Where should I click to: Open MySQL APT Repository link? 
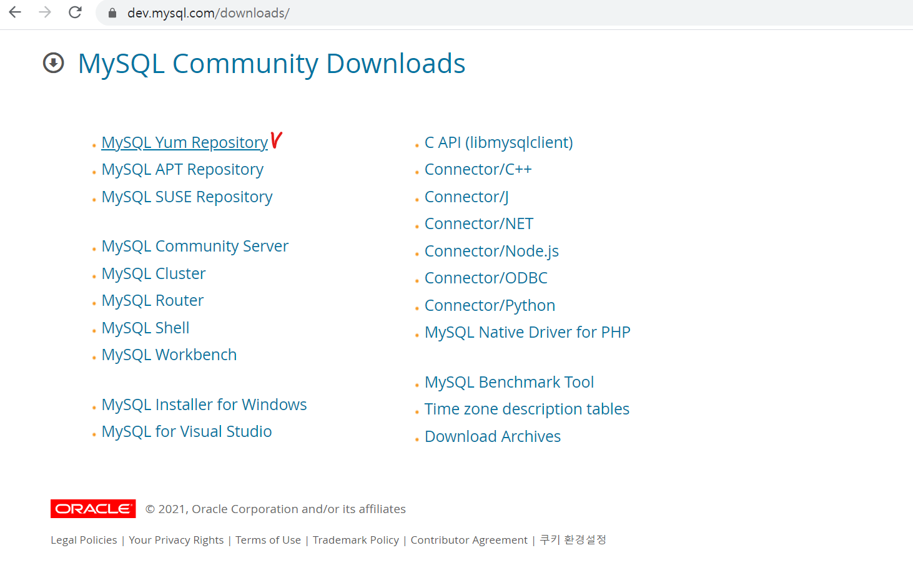click(x=182, y=169)
